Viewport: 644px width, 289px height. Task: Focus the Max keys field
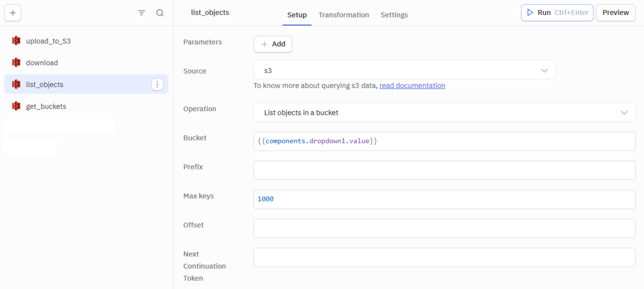point(444,199)
